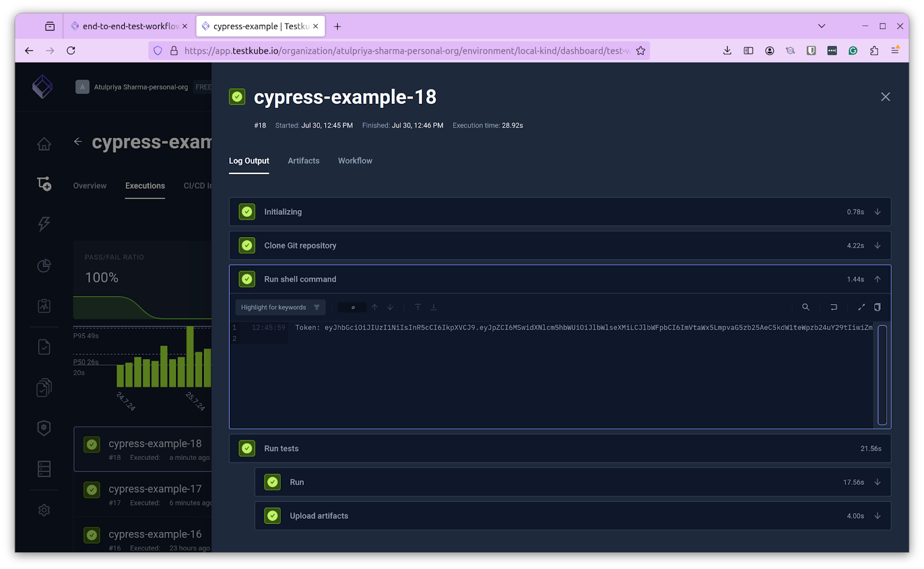Screen dimensions: 924x569
Task: Open the Sources server-rack sidebar icon
Action: pyautogui.click(x=44, y=469)
